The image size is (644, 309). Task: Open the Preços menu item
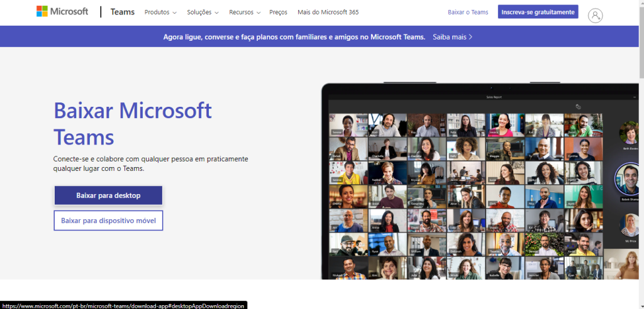point(279,13)
